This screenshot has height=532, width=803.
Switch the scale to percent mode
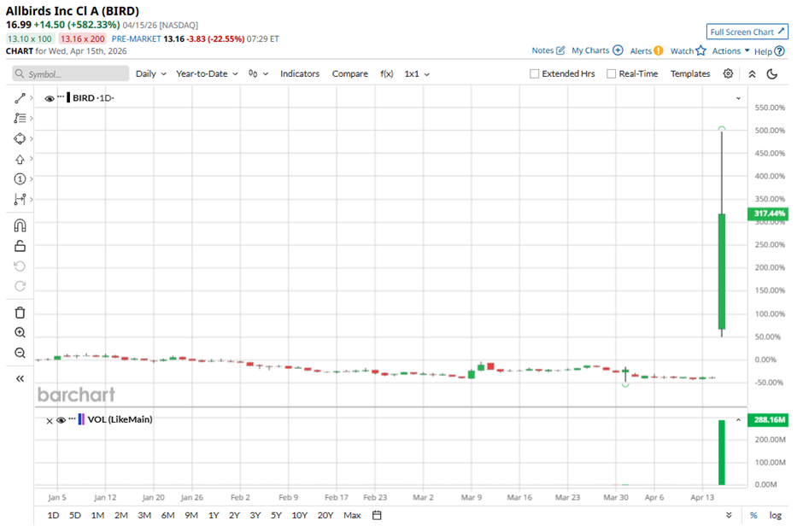pos(753,515)
